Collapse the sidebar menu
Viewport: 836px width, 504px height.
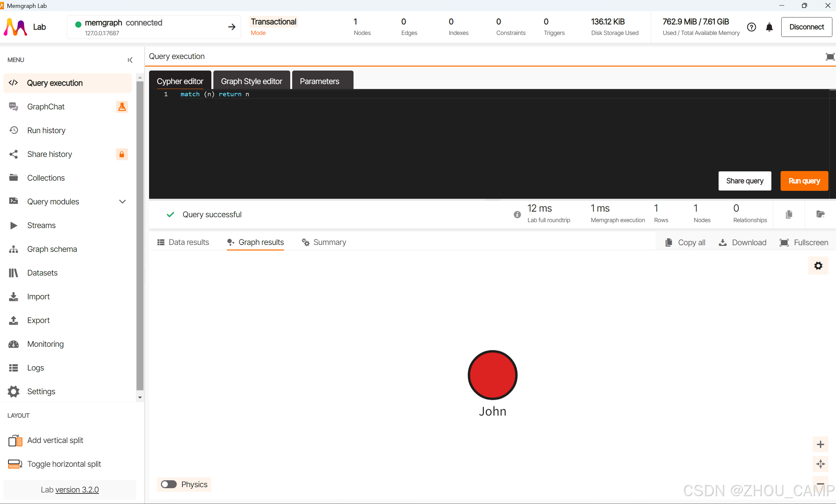[x=130, y=60]
